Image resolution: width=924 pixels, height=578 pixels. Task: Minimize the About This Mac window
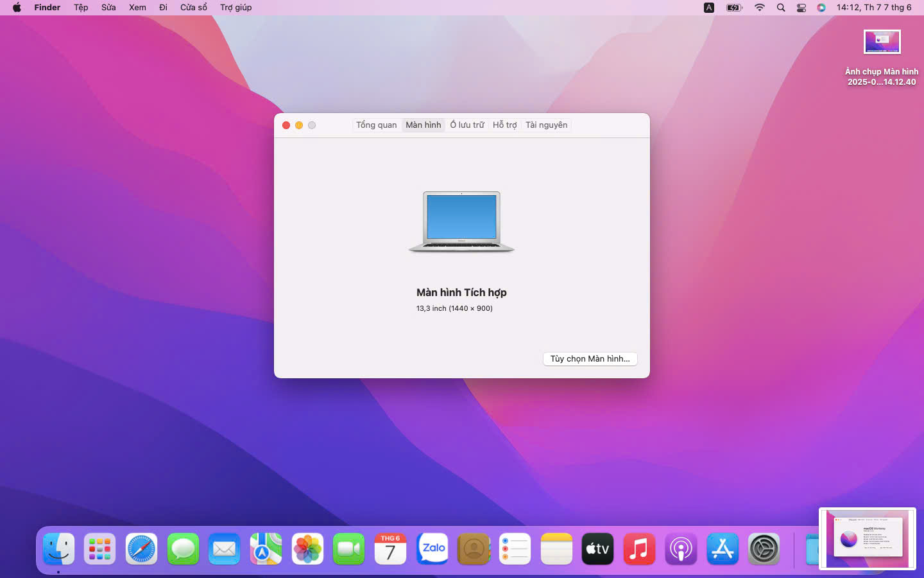[x=299, y=125]
